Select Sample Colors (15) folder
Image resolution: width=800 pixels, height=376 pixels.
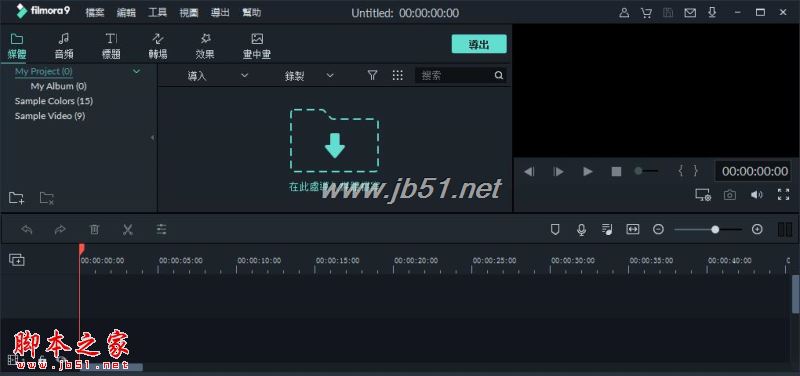54,101
